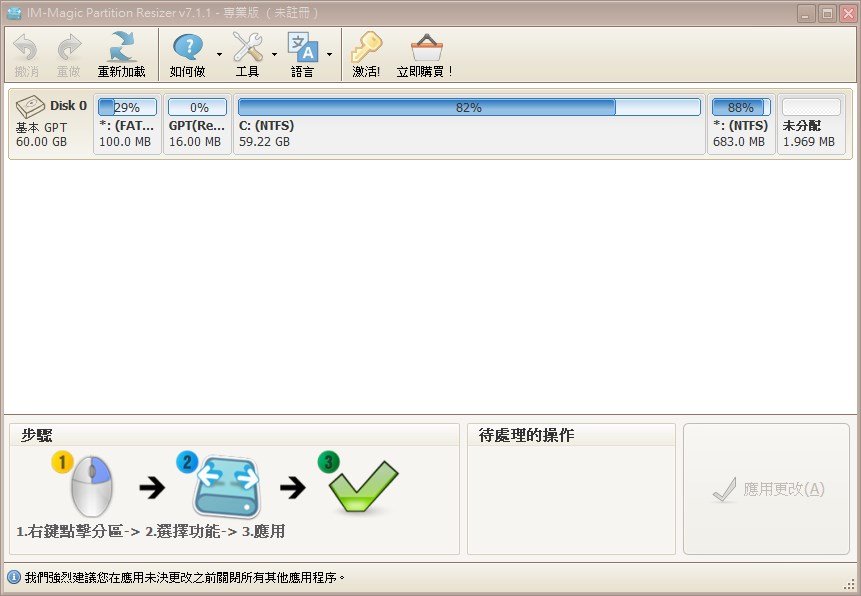
Task: Select the Disk 0 drive icon
Action: [30, 107]
